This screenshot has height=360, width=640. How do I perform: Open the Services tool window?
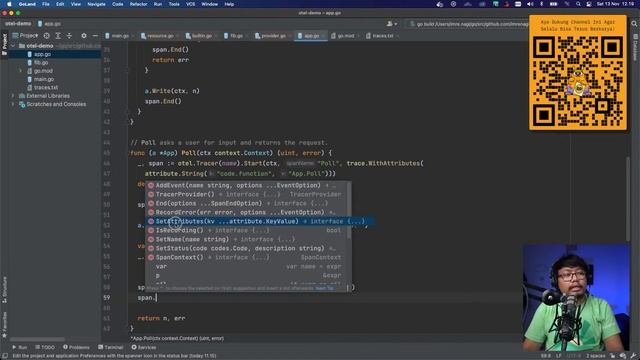pyautogui.click(x=144, y=347)
